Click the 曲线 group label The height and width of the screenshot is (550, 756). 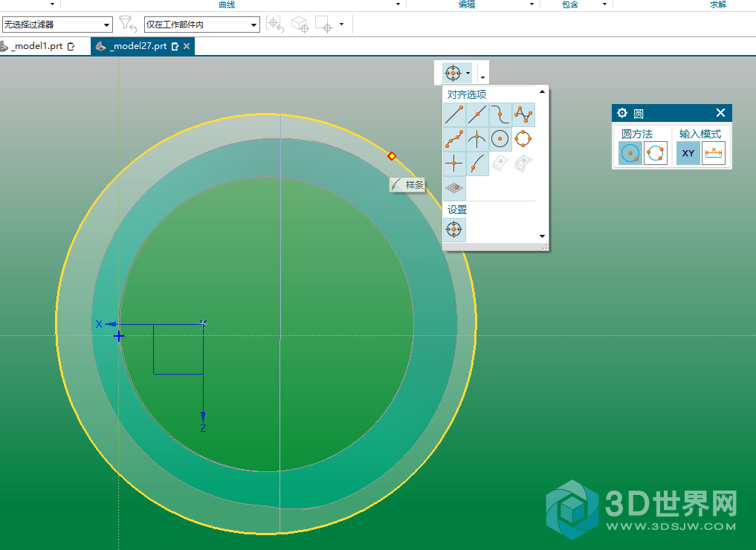point(227,4)
